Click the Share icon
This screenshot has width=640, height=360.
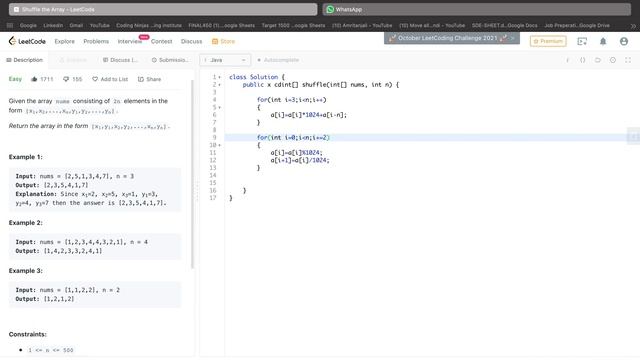[x=141, y=79]
